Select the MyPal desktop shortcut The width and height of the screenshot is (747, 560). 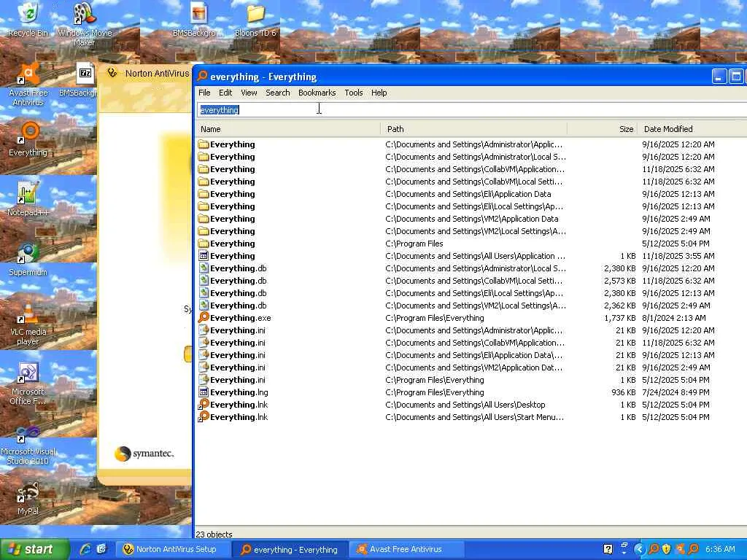28,499
